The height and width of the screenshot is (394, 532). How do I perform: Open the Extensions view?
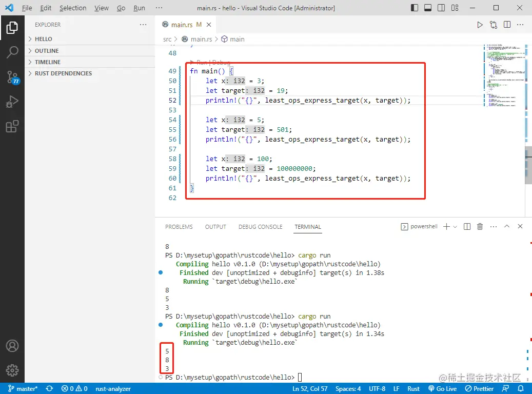pyautogui.click(x=12, y=127)
